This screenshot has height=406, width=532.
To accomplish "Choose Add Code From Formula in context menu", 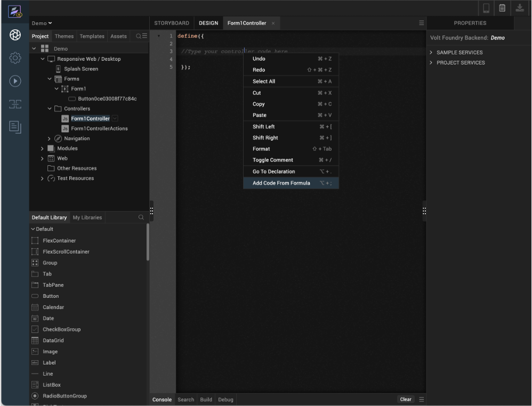I will tap(281, 183).
